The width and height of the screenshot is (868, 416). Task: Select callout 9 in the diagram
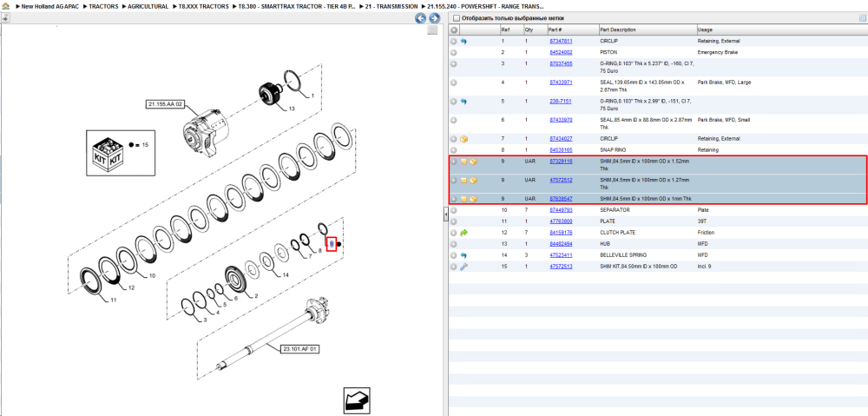click(332, 244)
